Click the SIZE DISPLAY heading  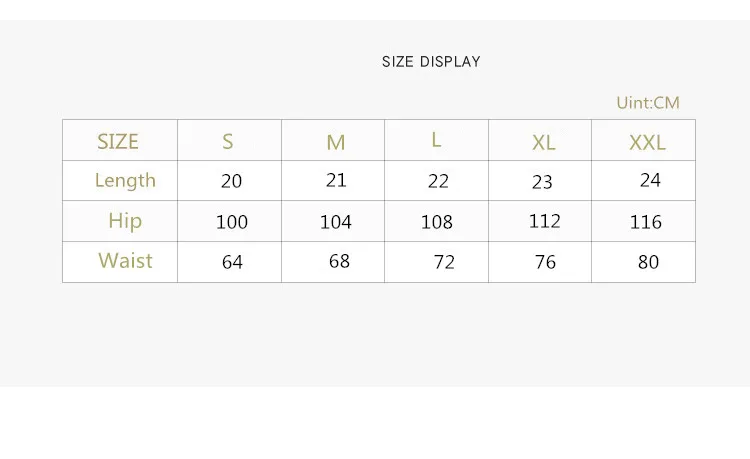coord(431,62)
